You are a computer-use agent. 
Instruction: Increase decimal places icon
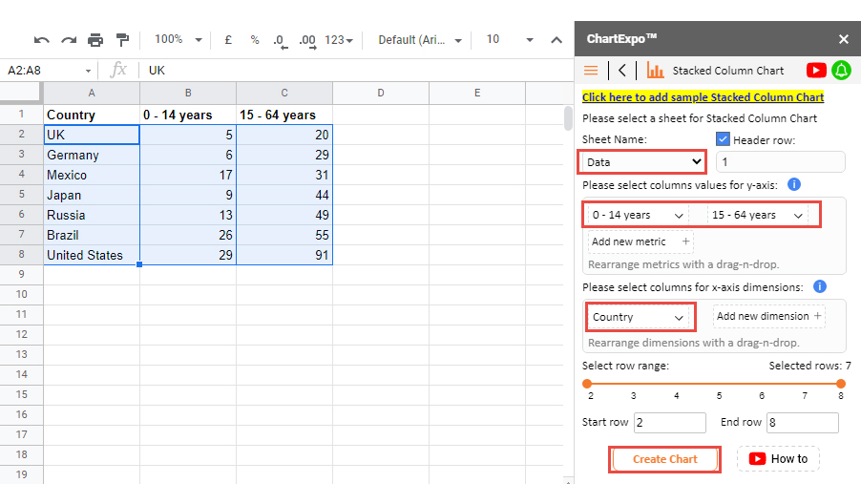click(307, 41)
